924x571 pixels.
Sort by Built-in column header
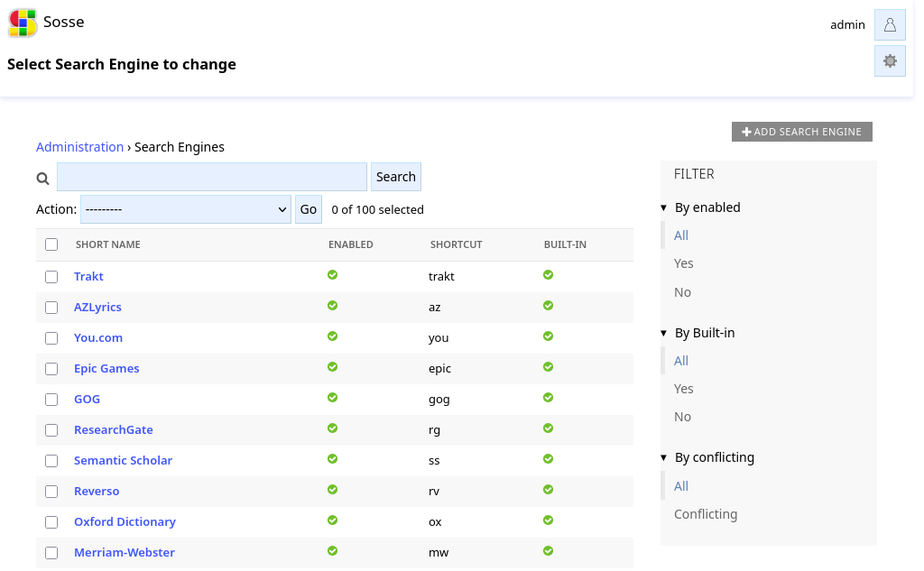click(x=565, y=244)
